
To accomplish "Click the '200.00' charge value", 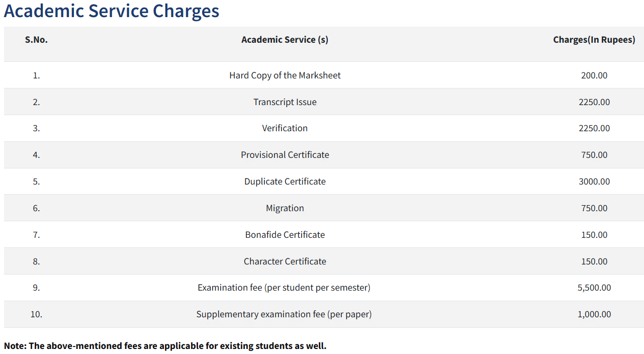I will (594, 75).
